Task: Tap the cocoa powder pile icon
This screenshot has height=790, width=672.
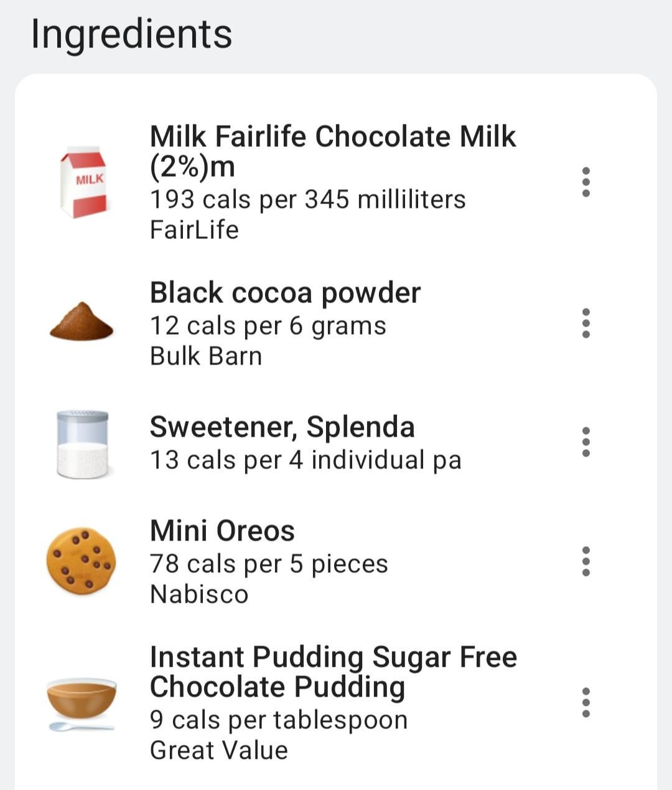Action: pos(82,322)
